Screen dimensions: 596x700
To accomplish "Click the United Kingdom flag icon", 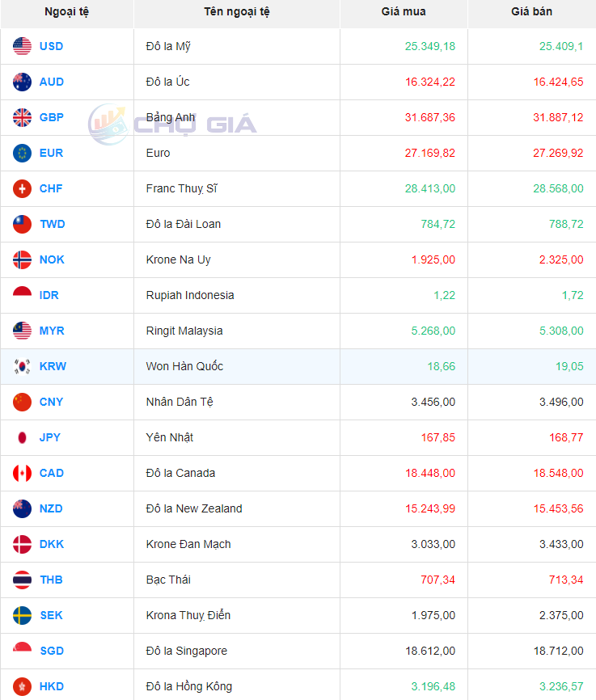I will (22, 117).
